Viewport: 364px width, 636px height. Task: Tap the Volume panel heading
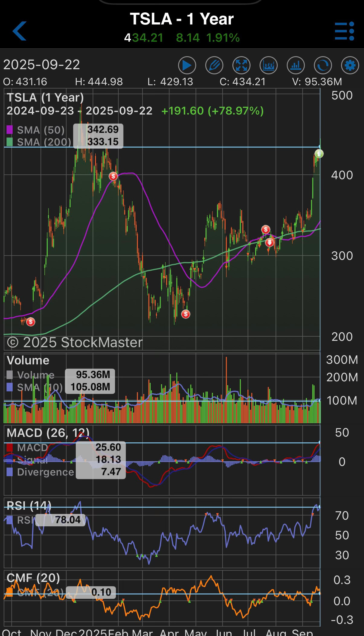pyautogui.click(x=28, y=360)
